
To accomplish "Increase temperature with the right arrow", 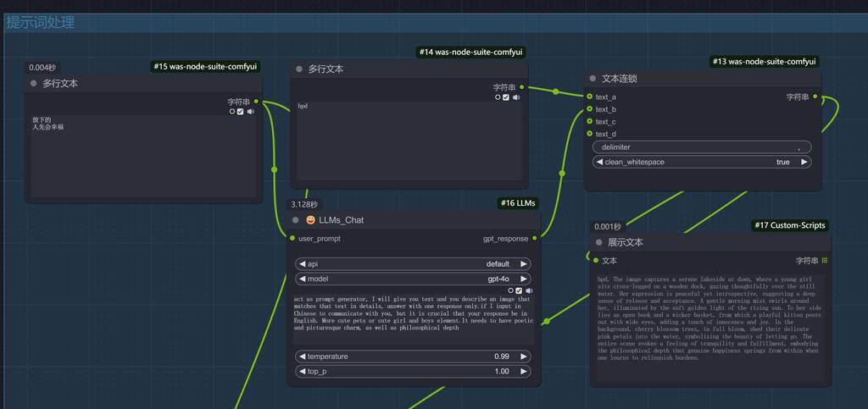I will [523, 356].
